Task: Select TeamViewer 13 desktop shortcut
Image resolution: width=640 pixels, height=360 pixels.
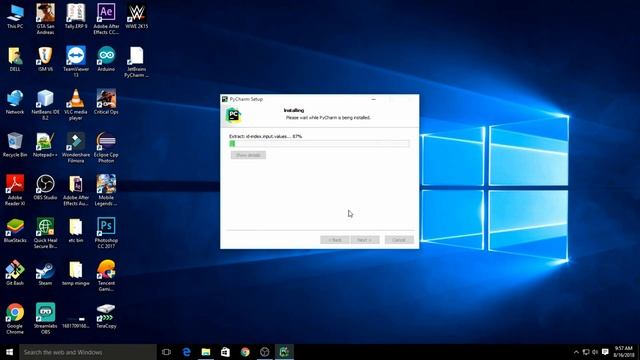Action: tap(76, 61)
